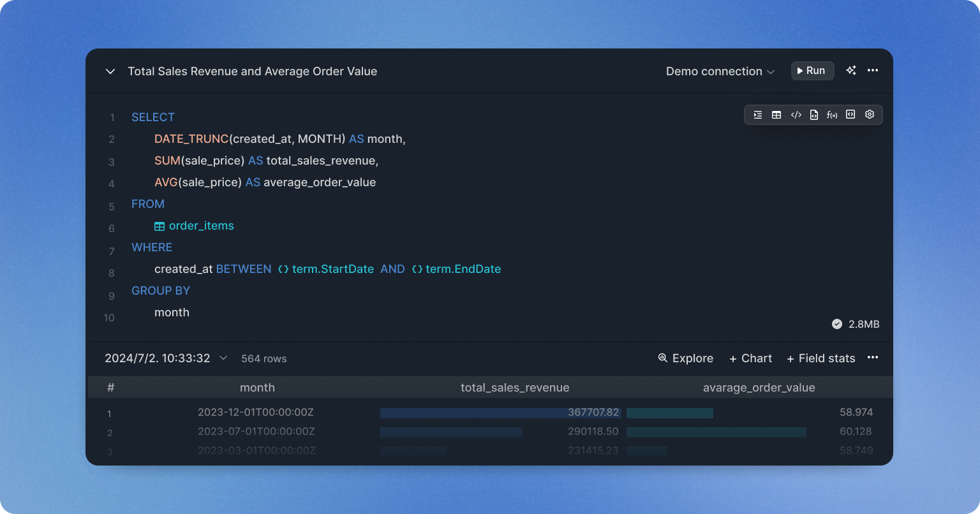This screenshot has height=514, width=980.
Task: Click the Field stats button
Action: [x=820, y=358]
